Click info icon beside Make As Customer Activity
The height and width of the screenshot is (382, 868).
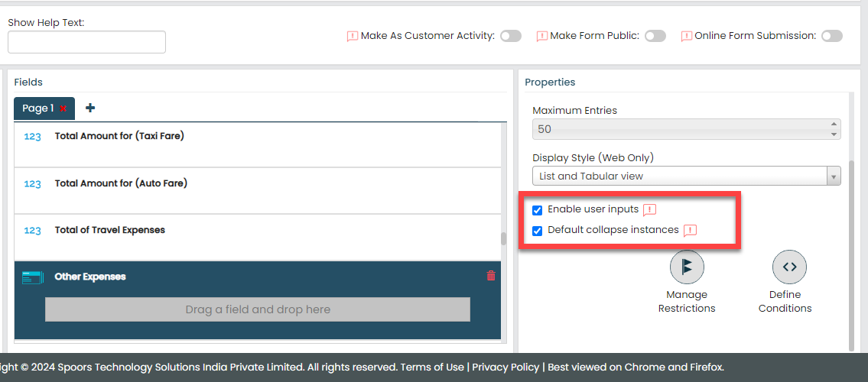(x=353, y=36)
